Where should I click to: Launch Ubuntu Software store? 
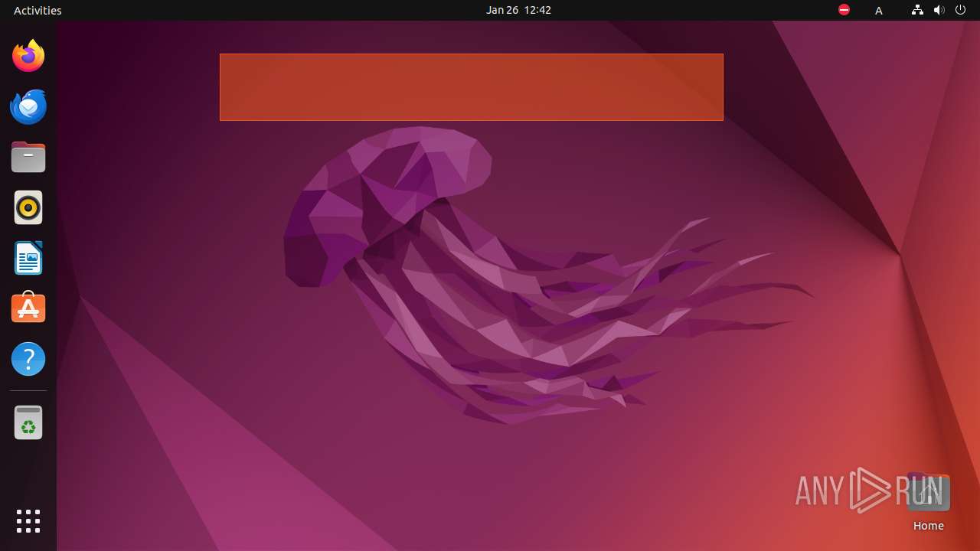[x=28, y=308]
